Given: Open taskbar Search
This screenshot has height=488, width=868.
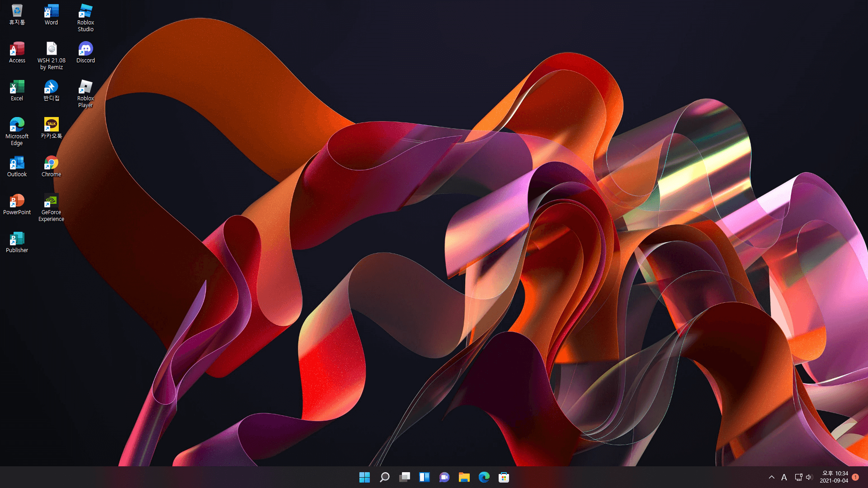Looking at the screenshot, I should click(x=385, y=477).
